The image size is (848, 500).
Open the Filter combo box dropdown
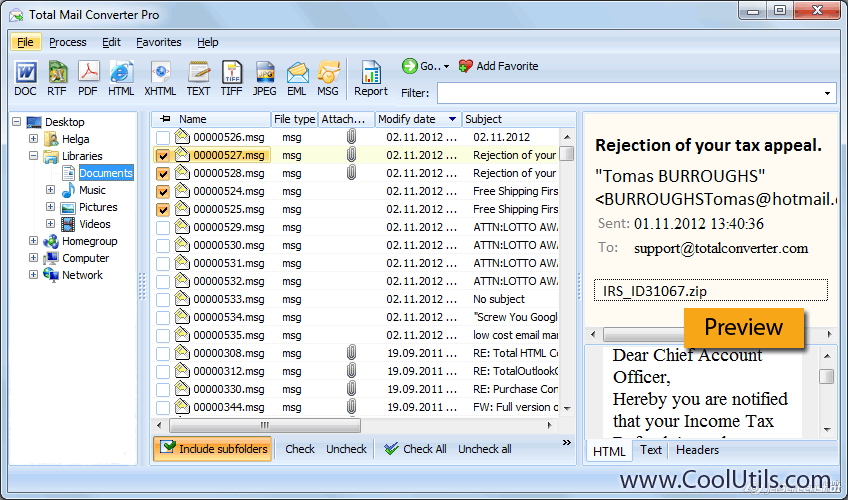[827, 93]
